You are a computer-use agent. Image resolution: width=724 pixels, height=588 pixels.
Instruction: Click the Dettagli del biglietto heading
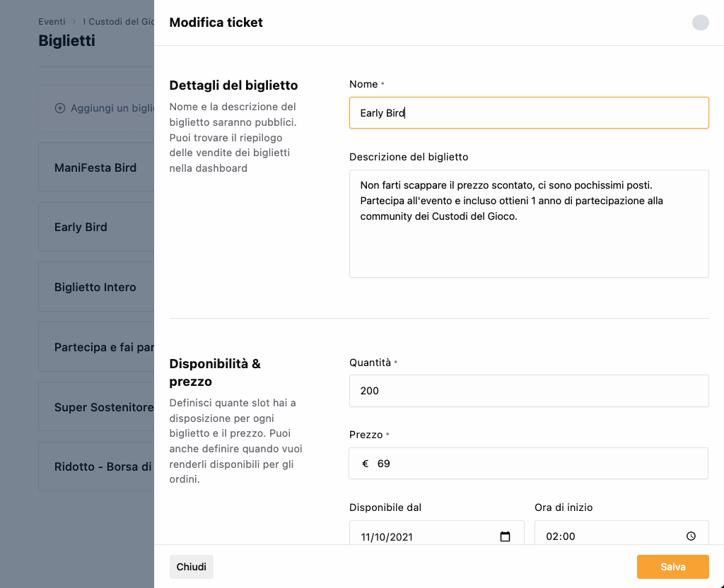click(x=233, y=86)
